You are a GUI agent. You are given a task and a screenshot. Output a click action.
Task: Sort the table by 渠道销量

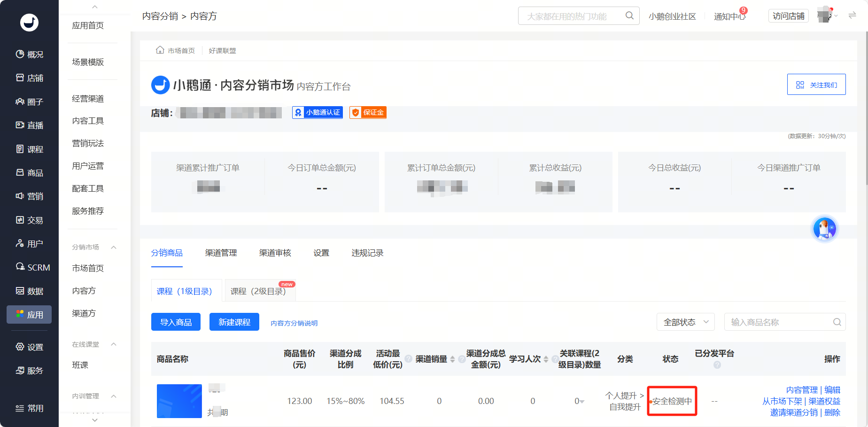coord(452,359)
